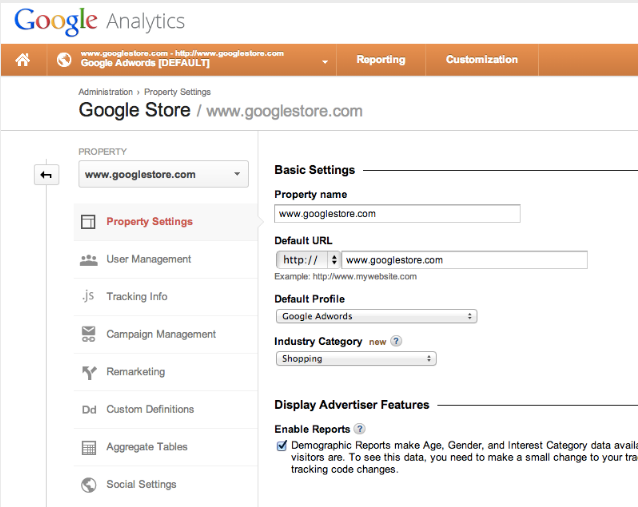Click the User Management people icon

88,260
